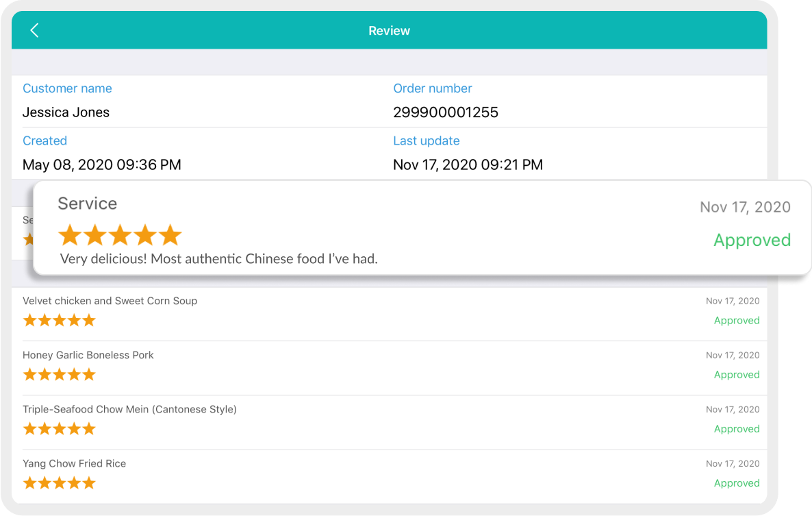Click Approved status for Velvet chicken soup
This screenshot has width=812, height=516.
coord(737,321)
